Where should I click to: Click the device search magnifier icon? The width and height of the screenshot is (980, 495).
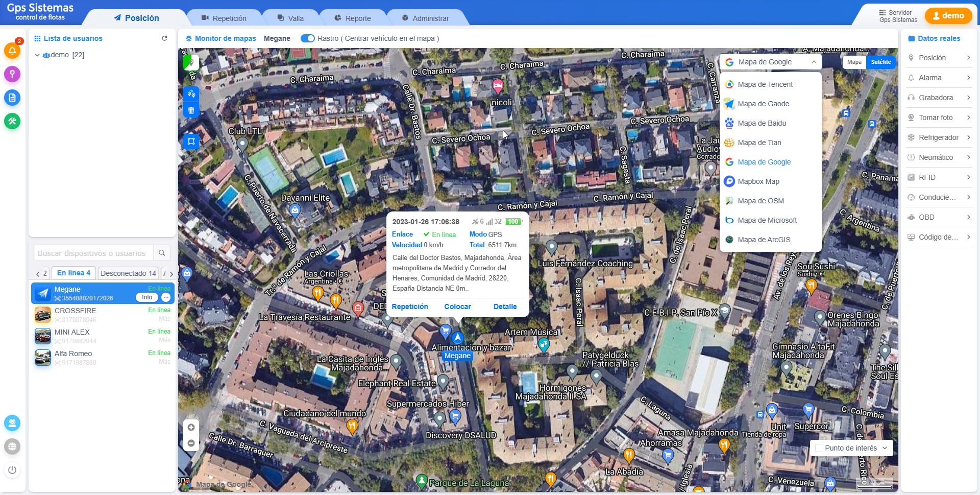click(162, 253)
